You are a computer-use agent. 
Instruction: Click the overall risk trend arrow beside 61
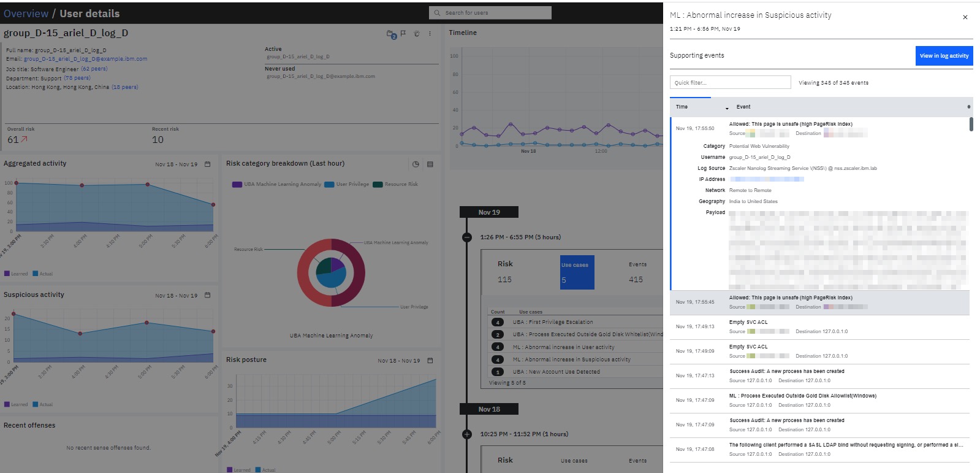[25, 139]
